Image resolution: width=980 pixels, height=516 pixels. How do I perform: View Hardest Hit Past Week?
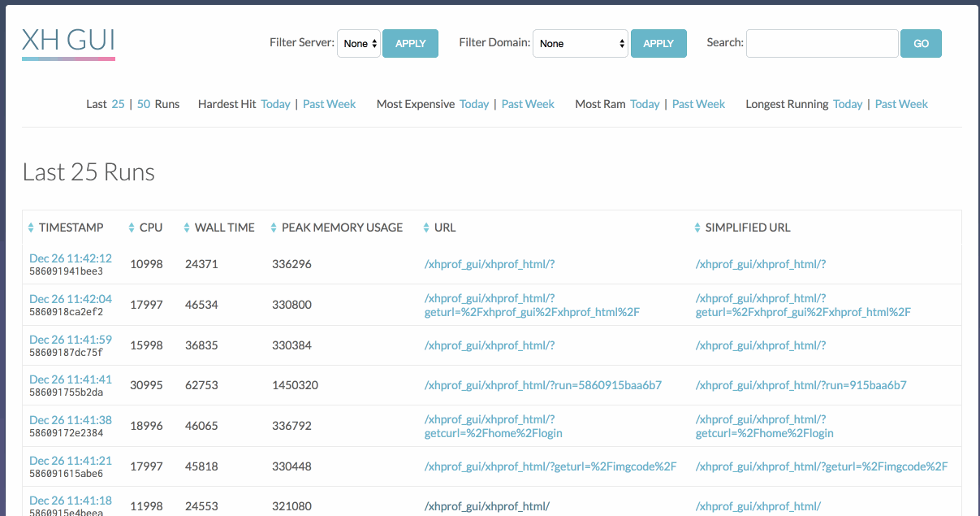pos(330,104)
